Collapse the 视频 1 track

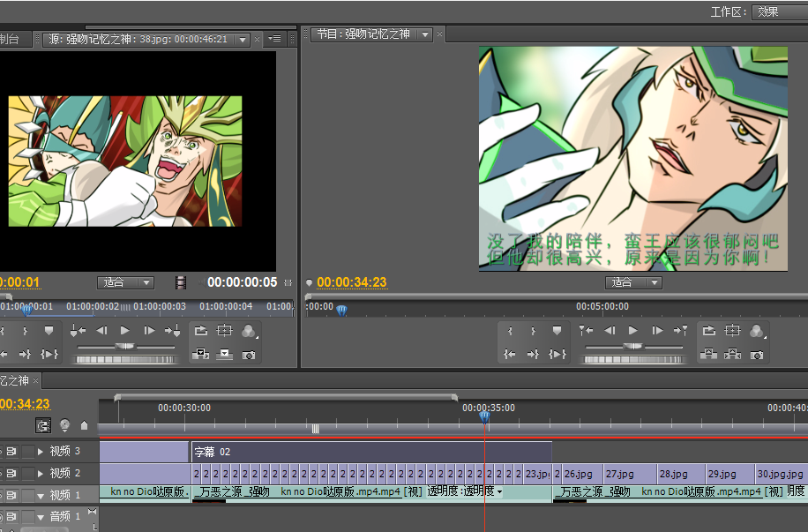pos(41,496)
